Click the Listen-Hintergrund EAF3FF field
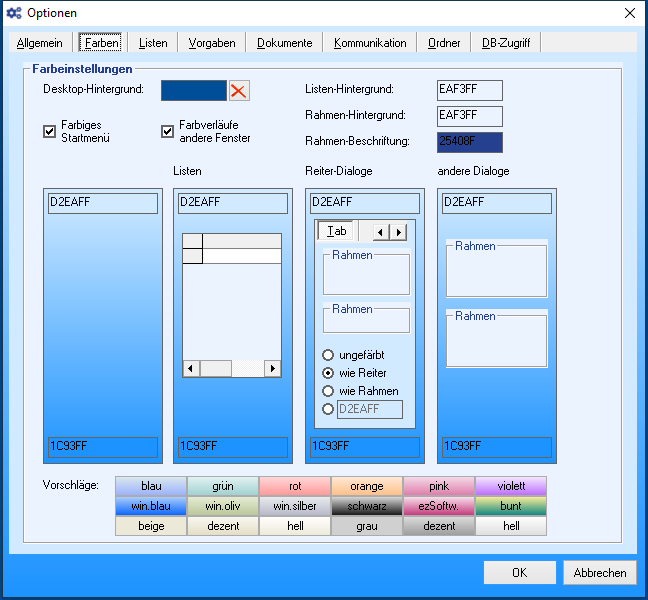 (x=470, y=90)
